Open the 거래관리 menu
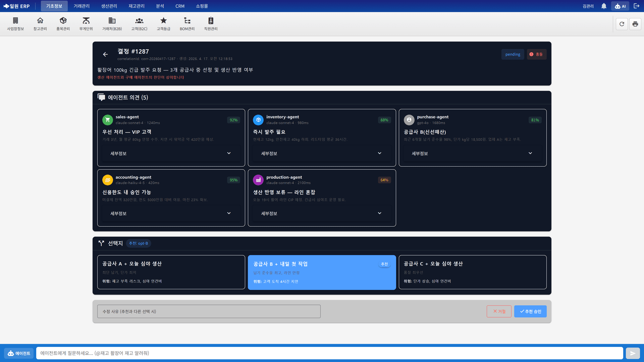This screenshot has height=362, width=644. click(82, 6)
